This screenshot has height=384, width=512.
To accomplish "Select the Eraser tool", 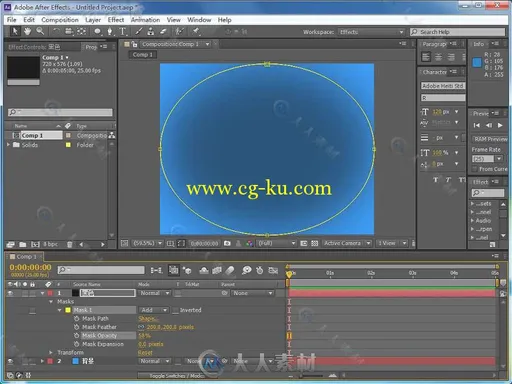I will pos(163,31).
